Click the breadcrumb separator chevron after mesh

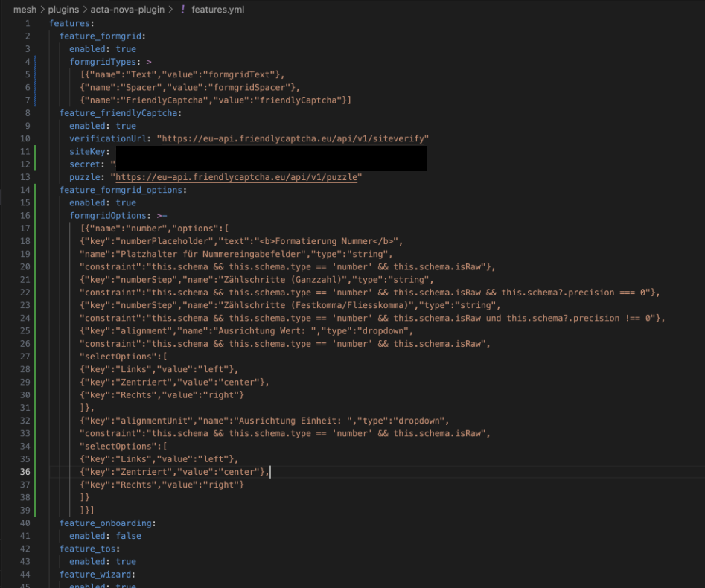[x=41, y=10]
